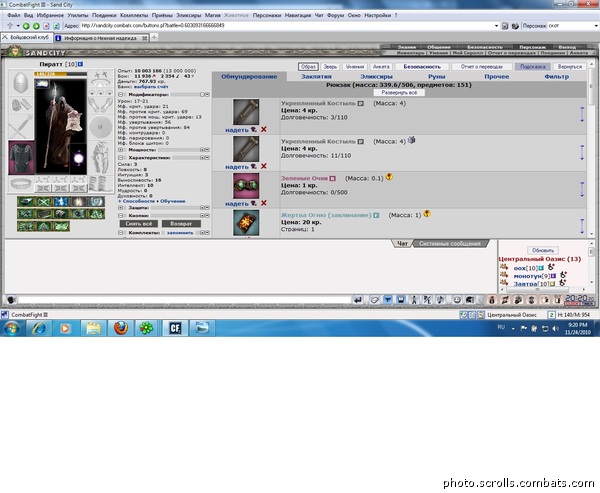Click the leg armor equipment slot

(x=101, y=157)
